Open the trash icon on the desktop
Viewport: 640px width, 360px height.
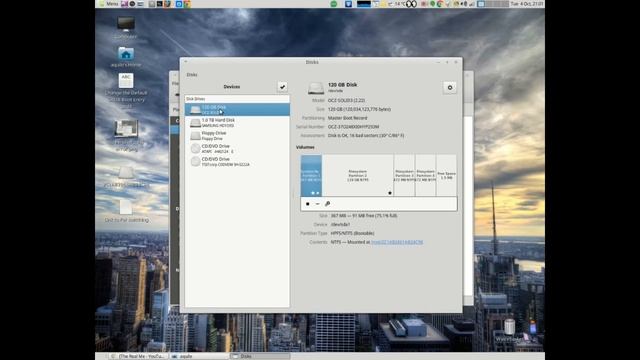point(509,327)
